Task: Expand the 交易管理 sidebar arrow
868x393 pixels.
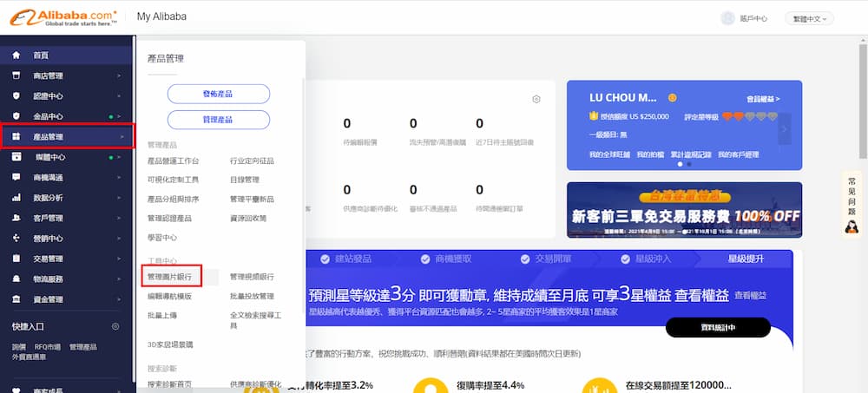Action: [119, 259]
